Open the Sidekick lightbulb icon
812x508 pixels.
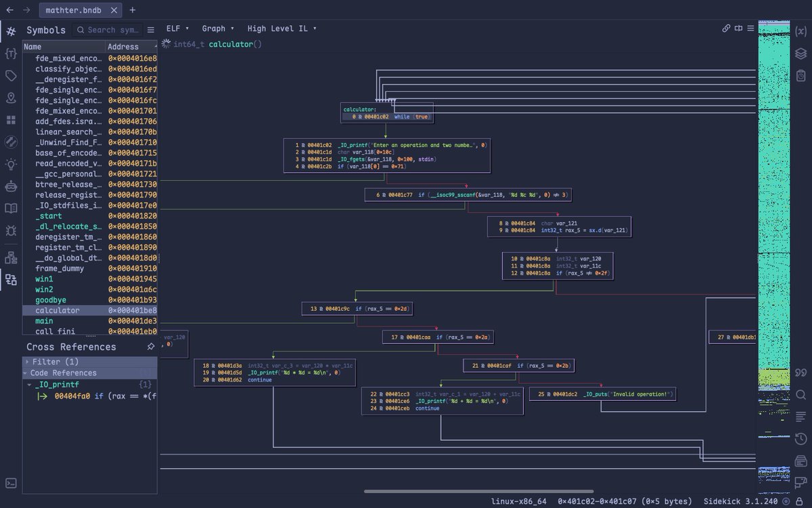[x=11, y=164]
